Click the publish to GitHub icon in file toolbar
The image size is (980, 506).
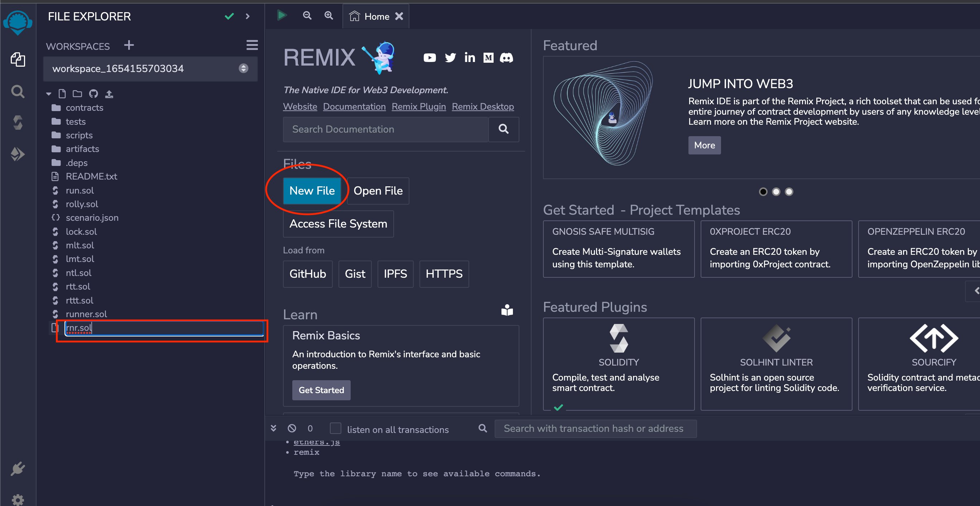coord(93,94)
